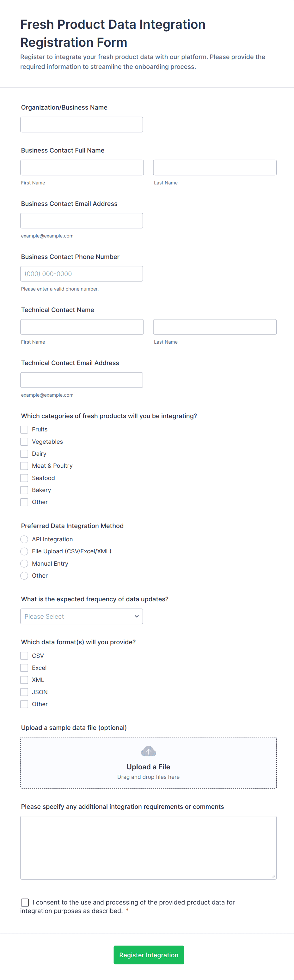Check the Meat & Poultry checkbox
This screenshot has height=980, width=294.
pos(24,466)
